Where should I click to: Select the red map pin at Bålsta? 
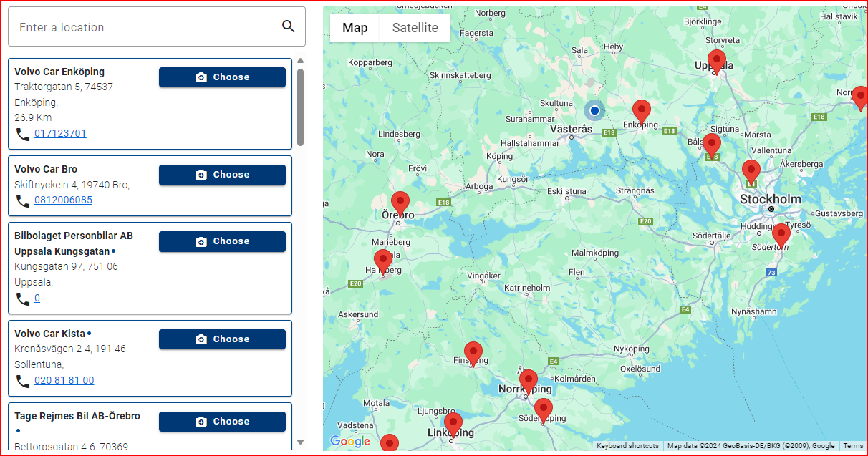point(711,146)
